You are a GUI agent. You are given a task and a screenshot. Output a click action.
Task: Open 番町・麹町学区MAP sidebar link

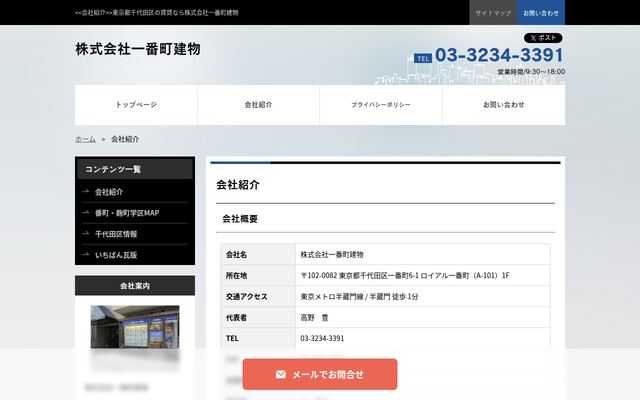pyautogui.click(x=127, y=213)
